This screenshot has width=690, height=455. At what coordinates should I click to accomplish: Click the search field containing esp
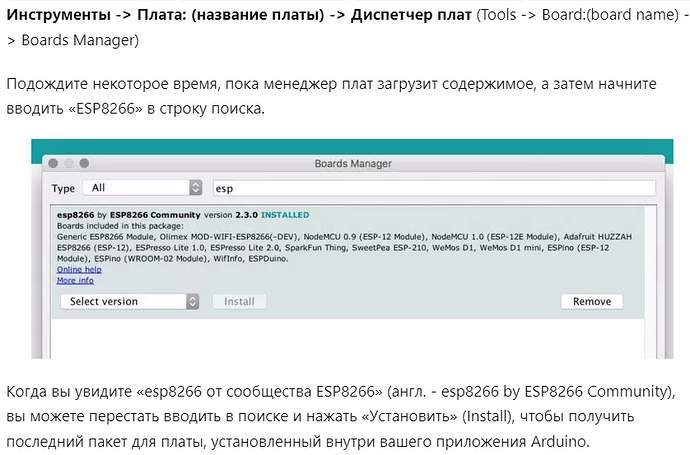[434, 188]
